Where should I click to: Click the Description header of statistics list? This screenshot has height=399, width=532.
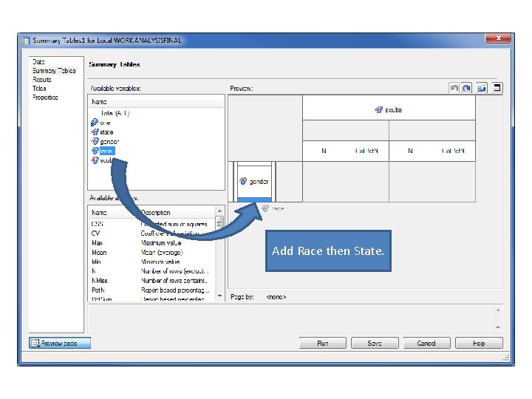[x=177, y=213]
